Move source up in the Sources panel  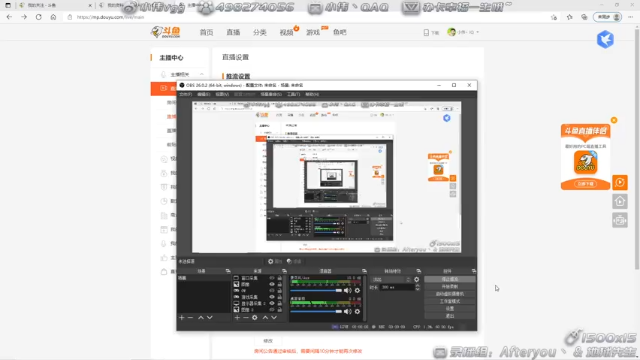point(265,318)
